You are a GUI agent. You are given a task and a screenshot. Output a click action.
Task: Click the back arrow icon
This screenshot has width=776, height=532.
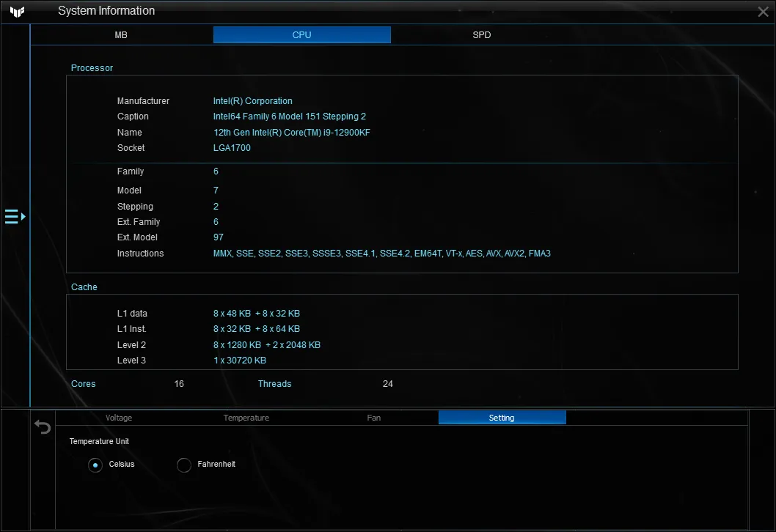pyautogui.click(x=43, y=426)
